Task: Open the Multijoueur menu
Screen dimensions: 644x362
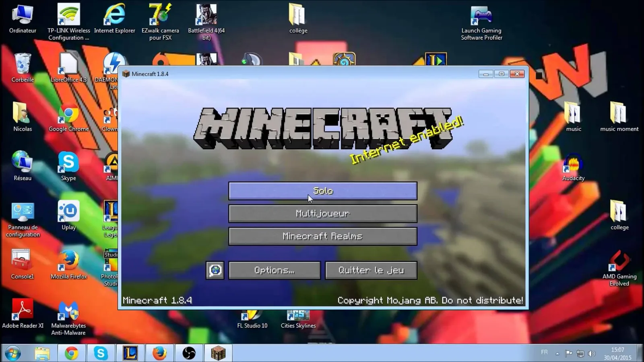Action: coord(323,214)
